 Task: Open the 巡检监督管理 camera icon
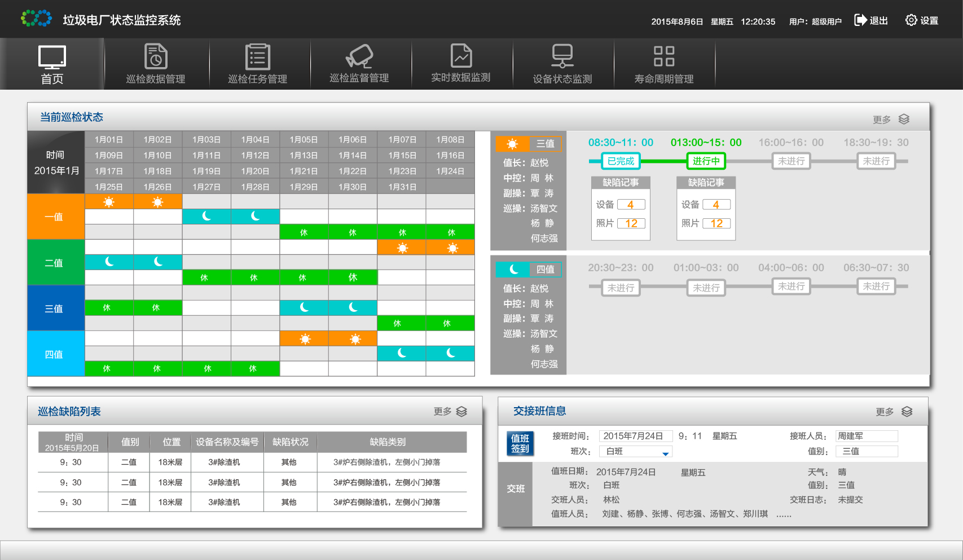click(359, 56)
